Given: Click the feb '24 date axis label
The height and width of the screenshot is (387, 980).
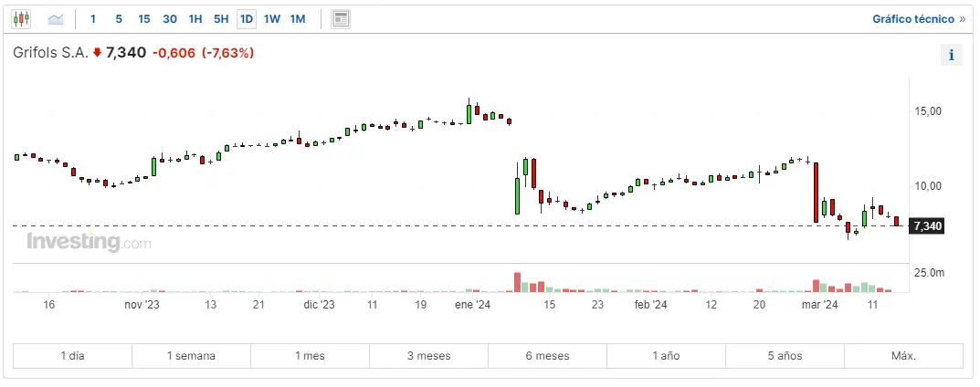Looking at the screenshot, I should 650,305.
